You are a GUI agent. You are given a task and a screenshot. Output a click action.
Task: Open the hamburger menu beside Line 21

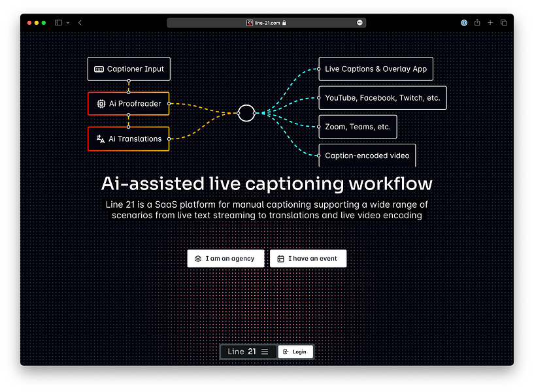coord(265,352)
